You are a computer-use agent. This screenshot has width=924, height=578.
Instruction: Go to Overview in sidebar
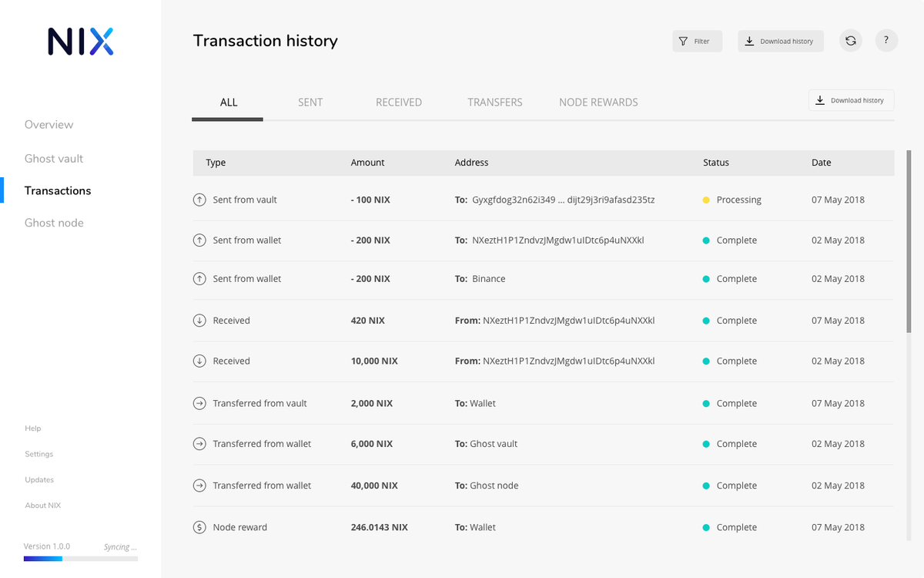(49, 125)
